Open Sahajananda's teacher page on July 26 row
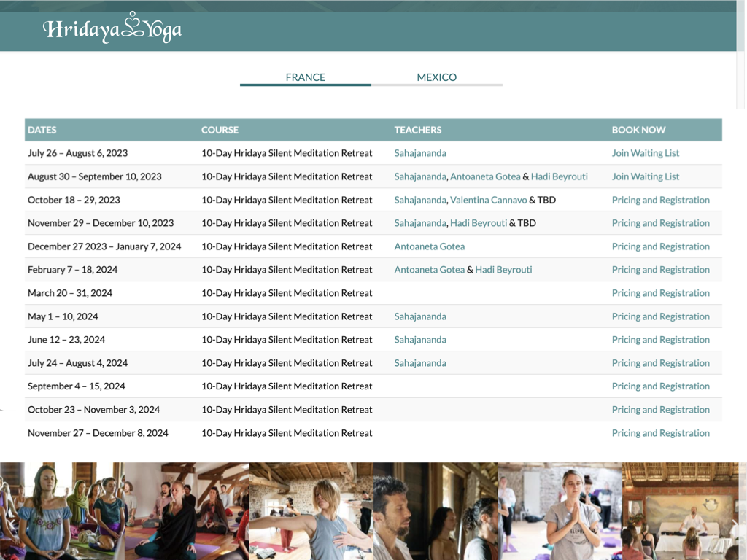Viewport: 747px width, 560px height. (x=420, y=153)
